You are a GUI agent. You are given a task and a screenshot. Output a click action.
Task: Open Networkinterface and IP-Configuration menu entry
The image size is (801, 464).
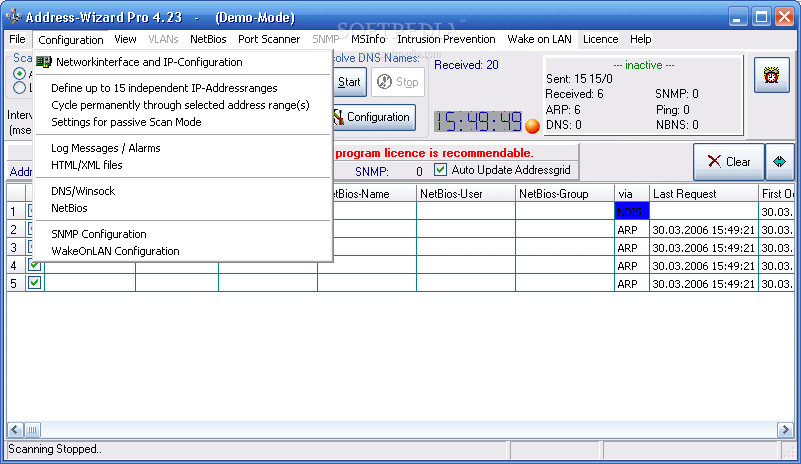182,62
